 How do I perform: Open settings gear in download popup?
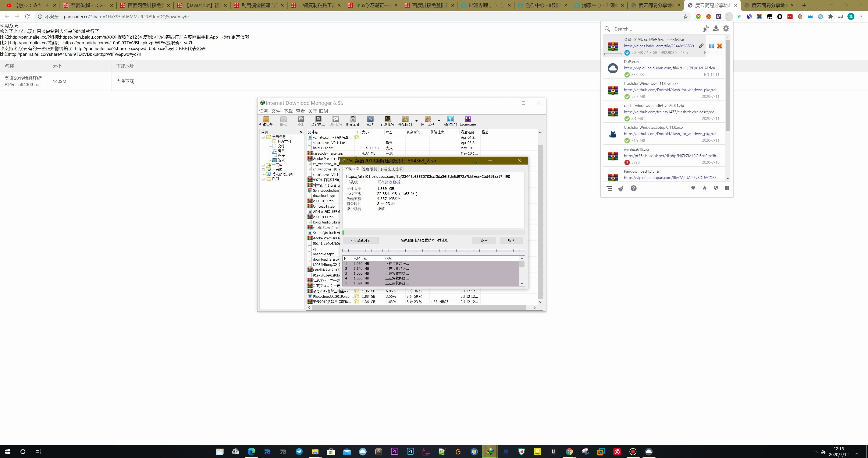(726, 29)
